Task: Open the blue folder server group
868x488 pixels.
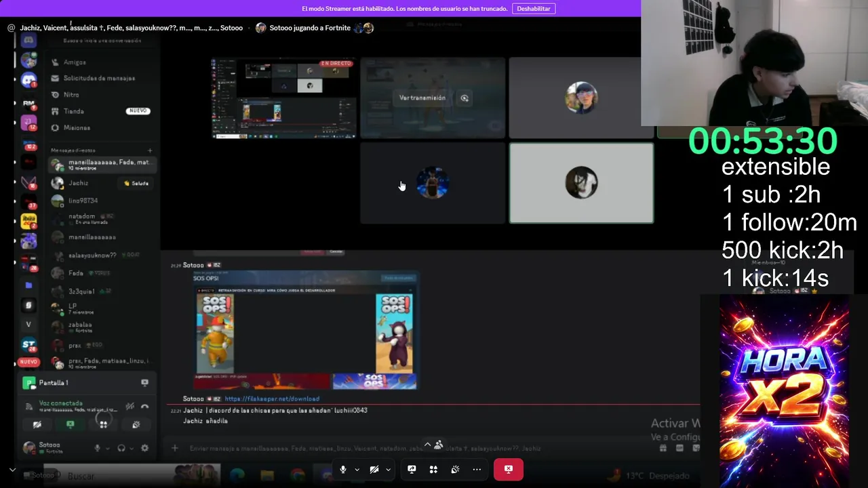Action: pyautogui.click(x=28, y=285)
